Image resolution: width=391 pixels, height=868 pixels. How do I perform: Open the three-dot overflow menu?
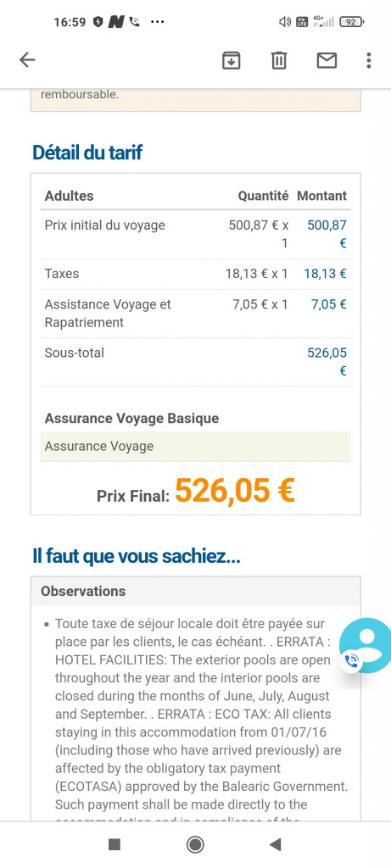(x=369, y=60)
